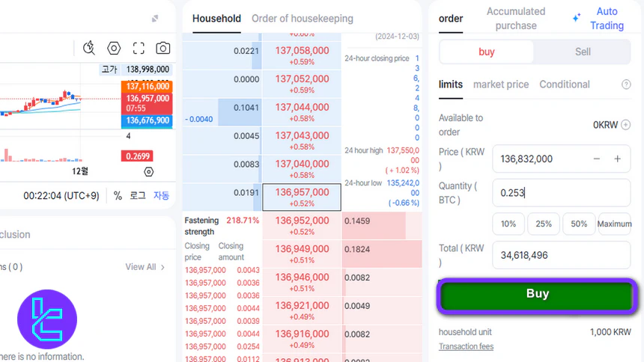Image resolution: width=644 pixels, height=362 pixels.
Task: Click the 00:22:04 (UTC+9) time display
Action: coord(61,196)
